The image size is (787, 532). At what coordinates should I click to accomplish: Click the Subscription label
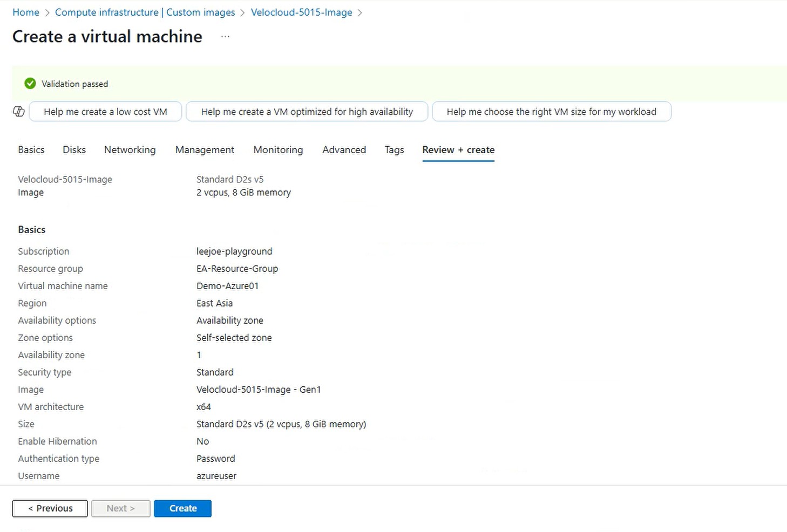(44, 251)
